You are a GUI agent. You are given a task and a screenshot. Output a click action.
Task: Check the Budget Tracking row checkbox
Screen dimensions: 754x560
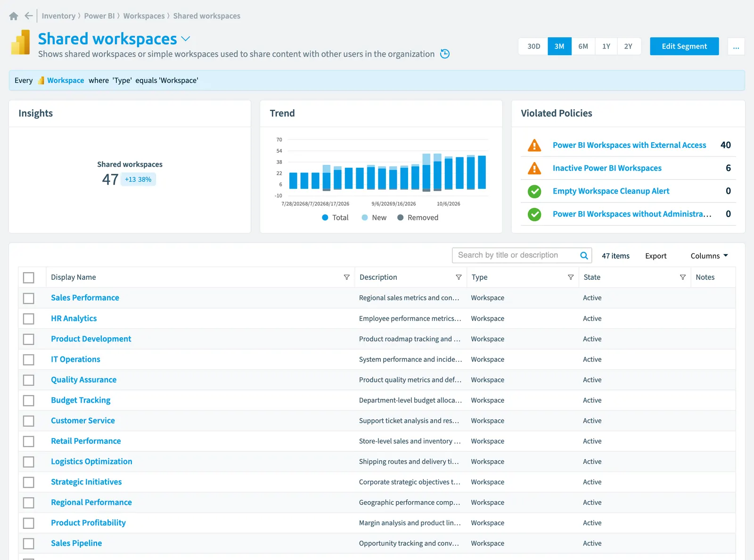click(x=29, y=400)
